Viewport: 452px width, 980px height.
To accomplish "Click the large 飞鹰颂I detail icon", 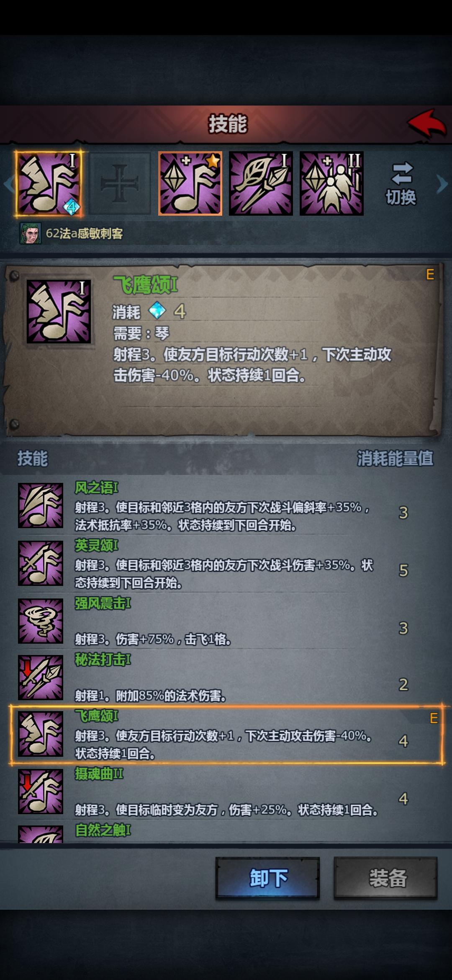I will [x=59, y=311].
